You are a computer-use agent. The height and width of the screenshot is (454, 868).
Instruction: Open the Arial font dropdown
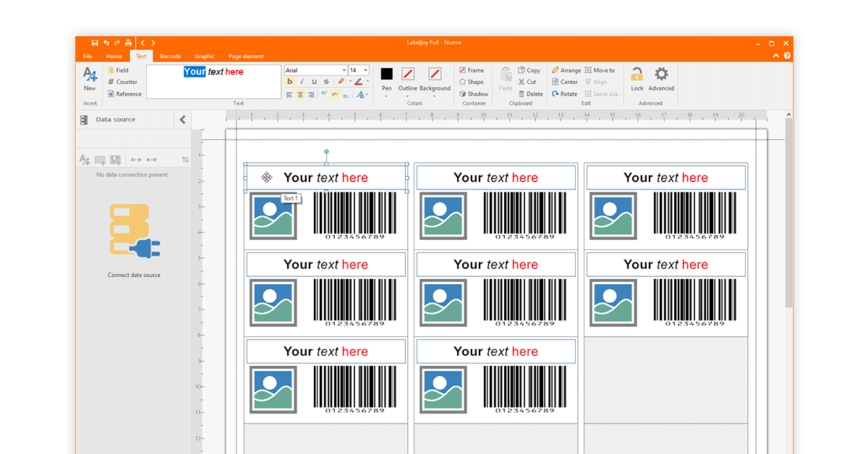coord(344,70)
